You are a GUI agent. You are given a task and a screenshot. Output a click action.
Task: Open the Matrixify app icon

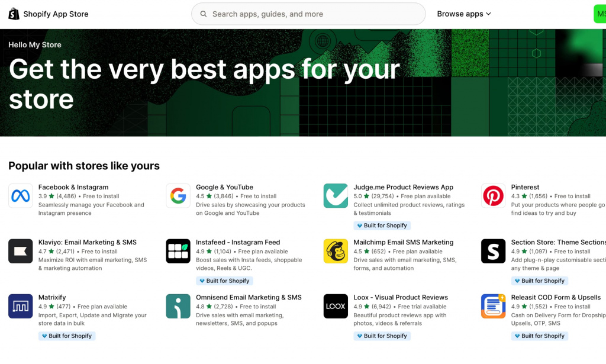pos(21,306)
